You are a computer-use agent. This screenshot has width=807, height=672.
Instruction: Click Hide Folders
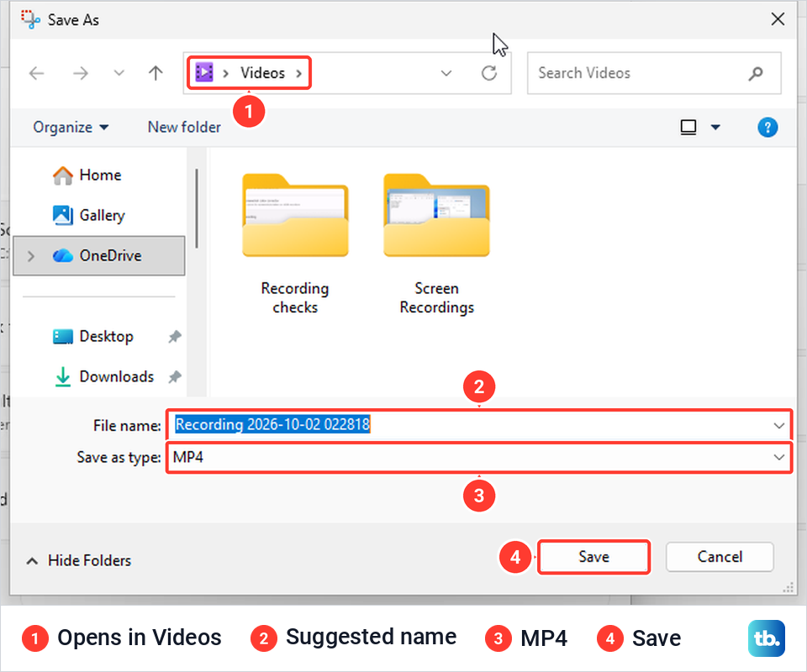[x=79, y=560]
